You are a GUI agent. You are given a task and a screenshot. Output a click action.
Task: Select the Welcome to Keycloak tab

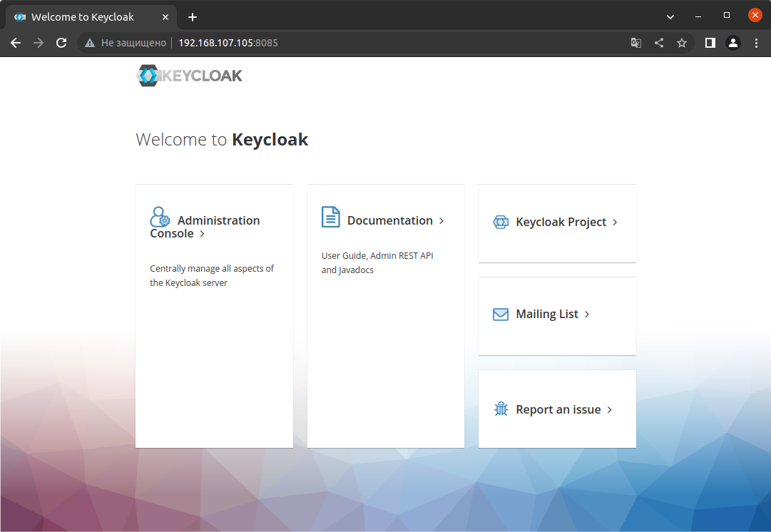click(91, 17)
